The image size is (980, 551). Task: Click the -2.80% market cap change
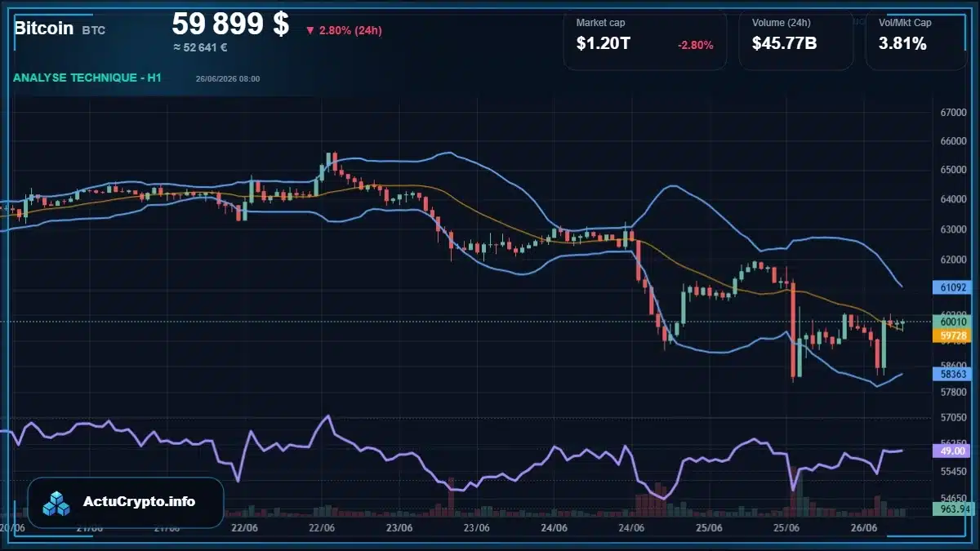(x=695, y=45)
